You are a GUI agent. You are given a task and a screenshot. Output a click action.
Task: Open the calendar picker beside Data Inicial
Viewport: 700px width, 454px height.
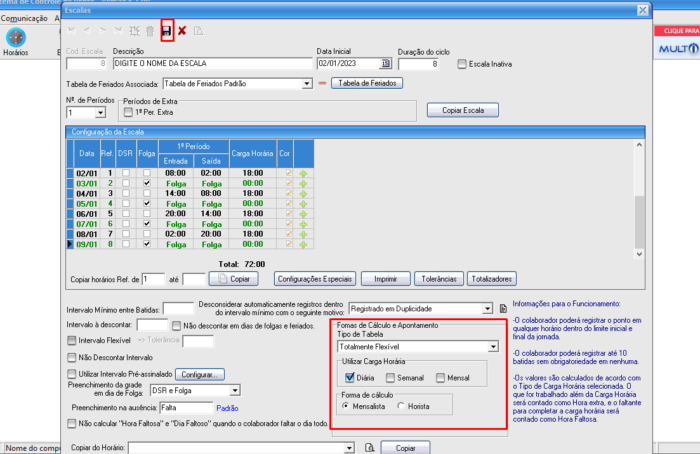[x=386, y=64]
